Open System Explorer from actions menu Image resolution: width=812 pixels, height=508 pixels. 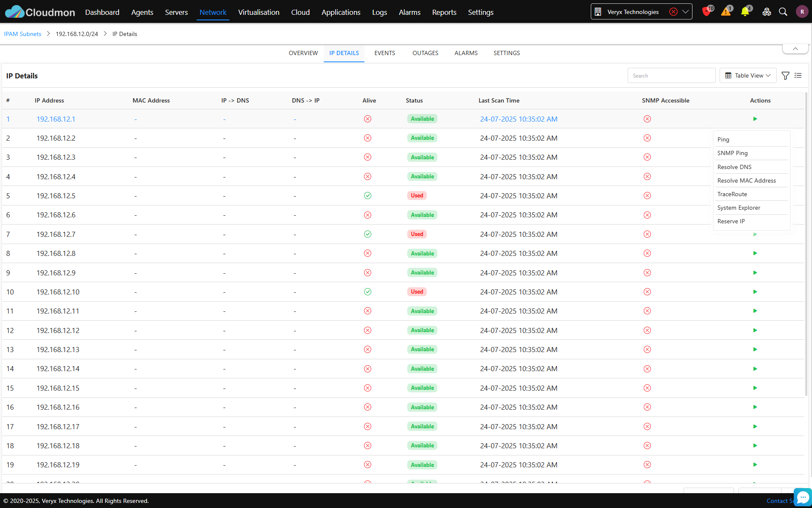tap(739, 208)
